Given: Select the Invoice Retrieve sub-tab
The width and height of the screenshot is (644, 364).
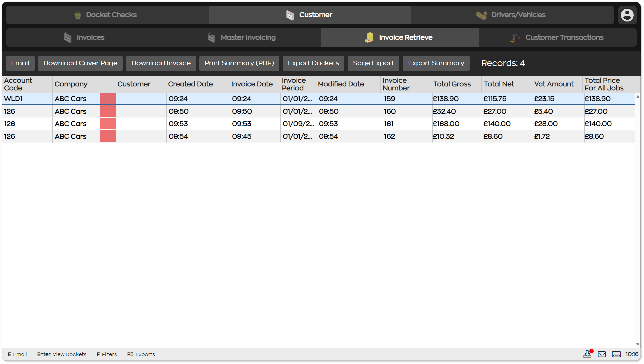Looking at the screenshot, I should pyautogui.click(x=400, y=38).
